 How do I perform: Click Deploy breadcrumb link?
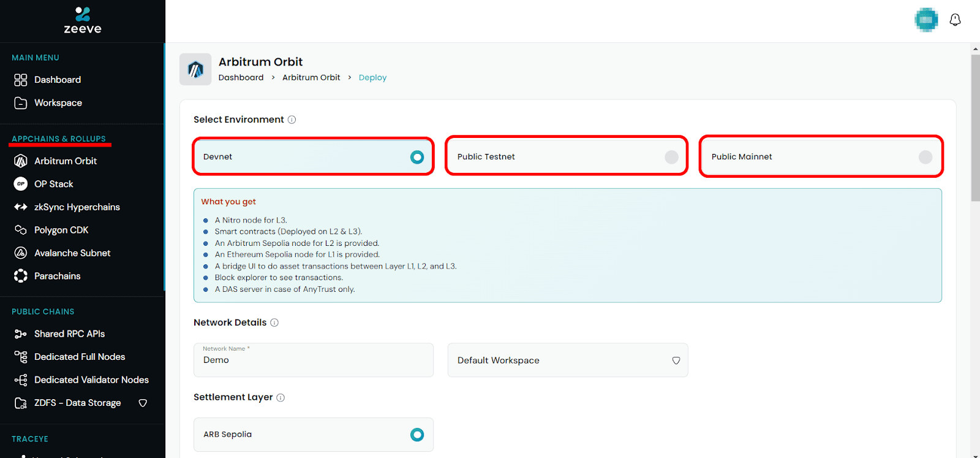click(372, 78)
